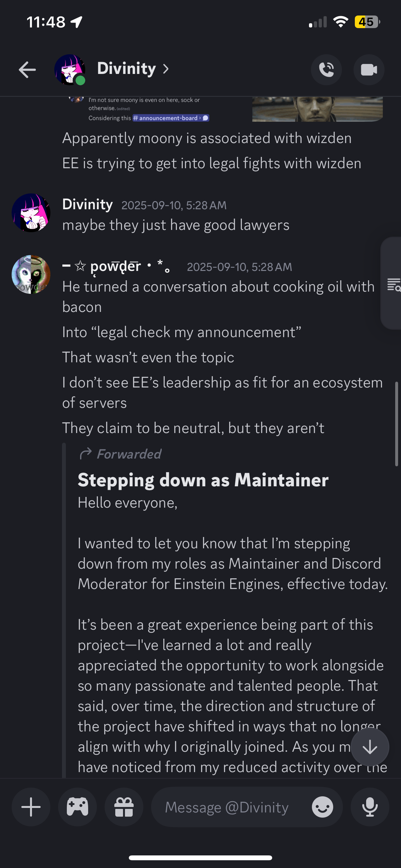401x868 pixels.
Task: Open the embedded image thumbnail at top
Action: [x=317, y=109]
